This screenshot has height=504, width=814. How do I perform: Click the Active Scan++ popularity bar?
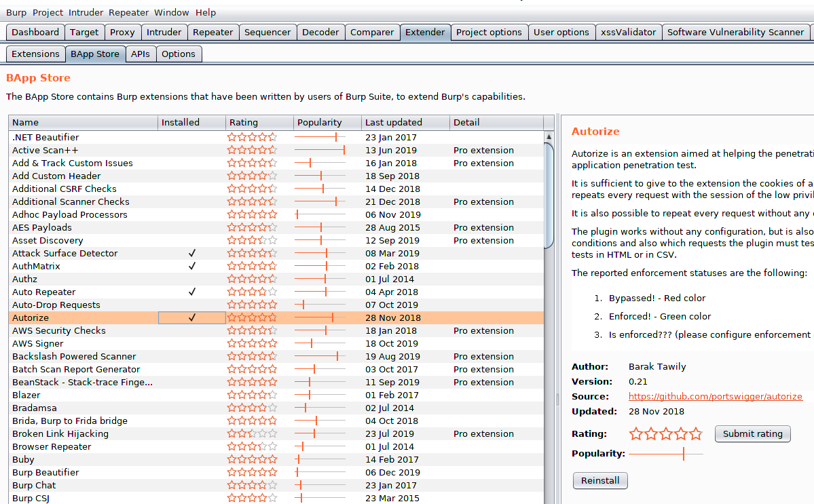point(320,151)
